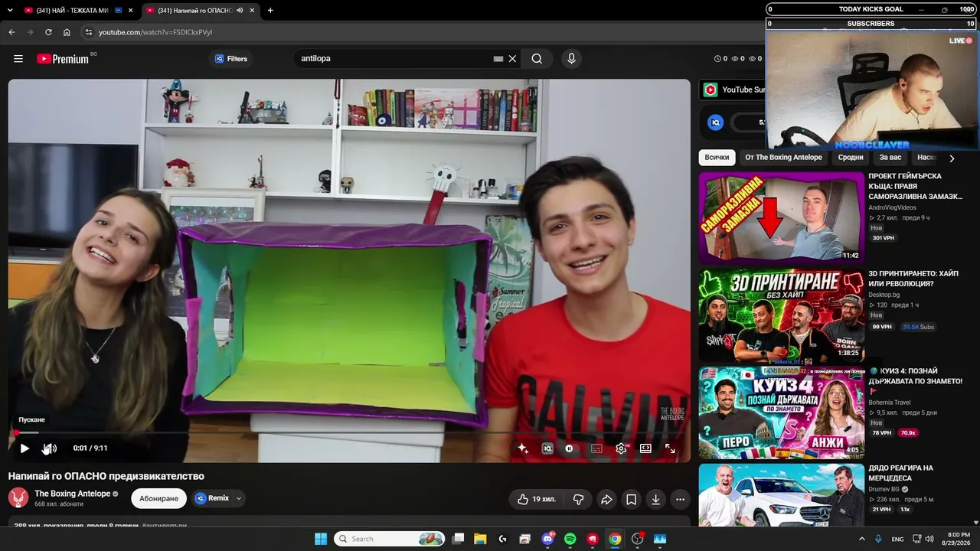Image resolution: width=980 pixels, height=551 pixels.
Task: Share the video
Action: tap(606, 500)
